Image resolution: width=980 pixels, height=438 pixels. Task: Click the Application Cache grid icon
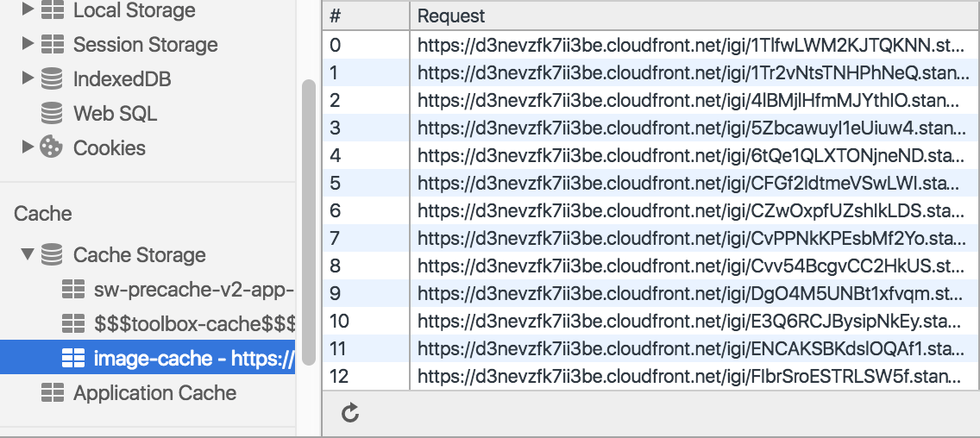53,393
